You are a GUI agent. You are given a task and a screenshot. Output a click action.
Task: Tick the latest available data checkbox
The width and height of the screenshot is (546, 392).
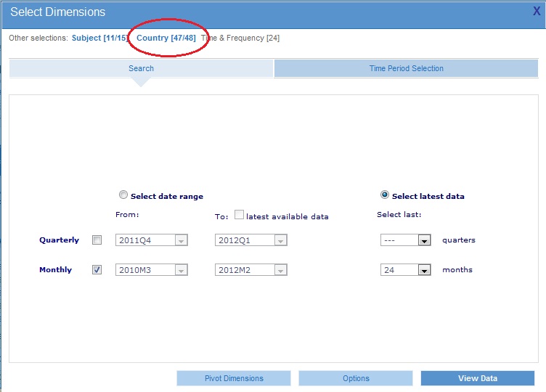[239, 216]
